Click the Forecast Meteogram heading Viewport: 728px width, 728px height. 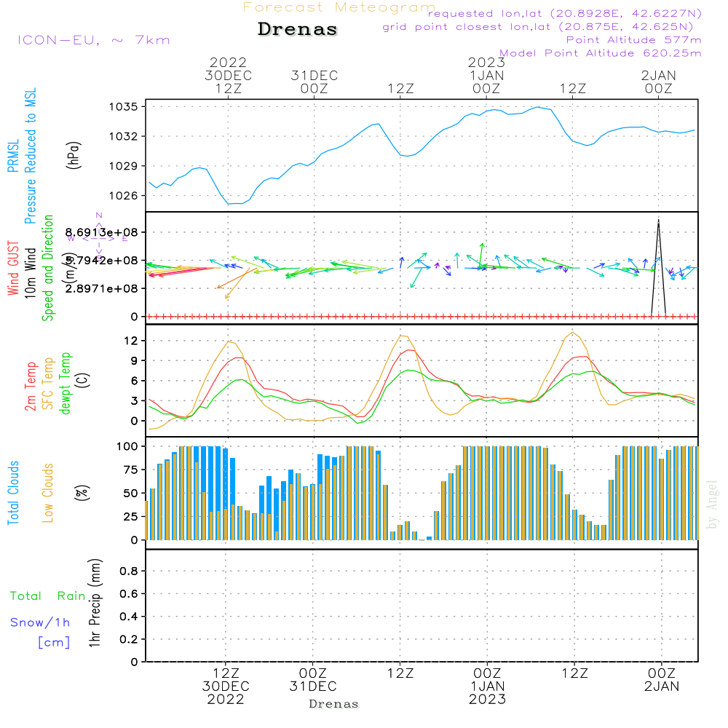(x=339, y=7)
